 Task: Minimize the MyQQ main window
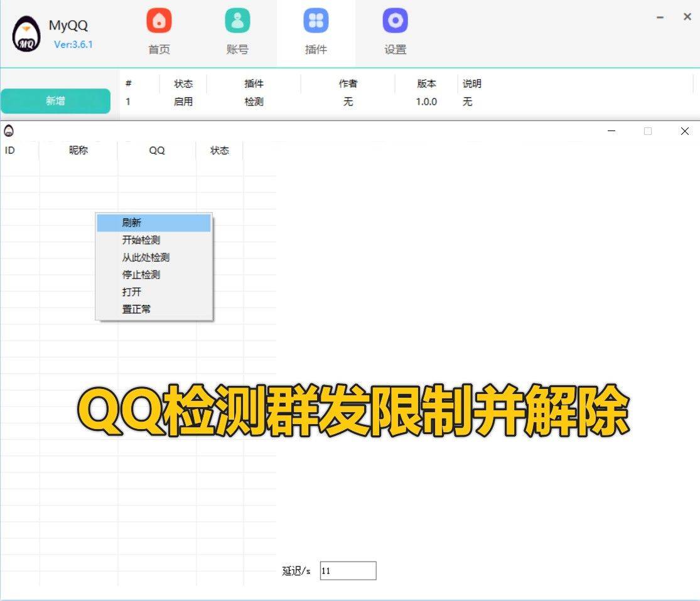click(x=660, y=18)
